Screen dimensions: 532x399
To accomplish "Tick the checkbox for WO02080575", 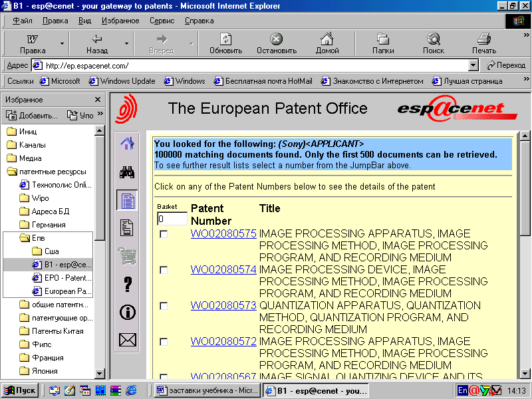I will (x=164, y=234).
